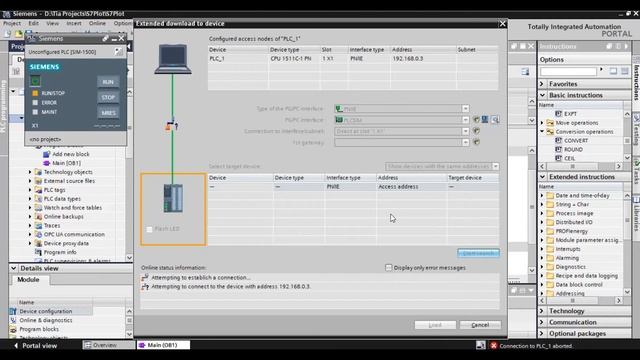Click the power button icon in PLCSIM
Viewport: 640px width, 360px height.
click(x=35, y=81)
